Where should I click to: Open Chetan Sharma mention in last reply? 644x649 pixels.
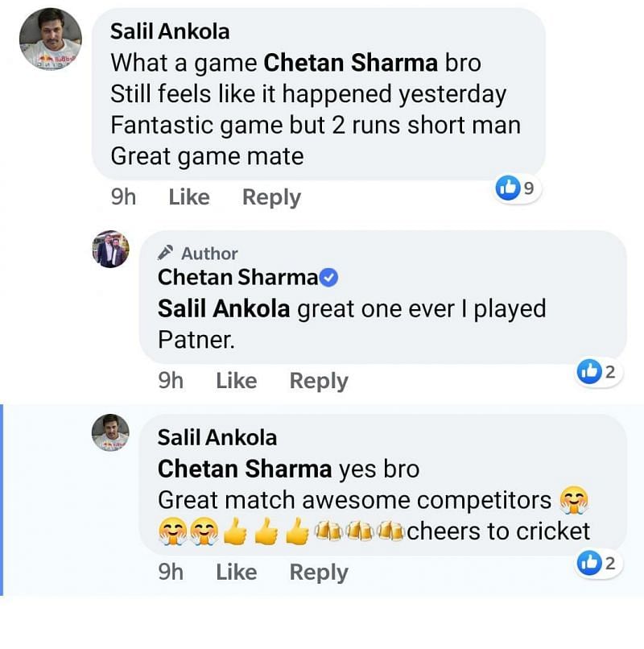pos(245,469)
